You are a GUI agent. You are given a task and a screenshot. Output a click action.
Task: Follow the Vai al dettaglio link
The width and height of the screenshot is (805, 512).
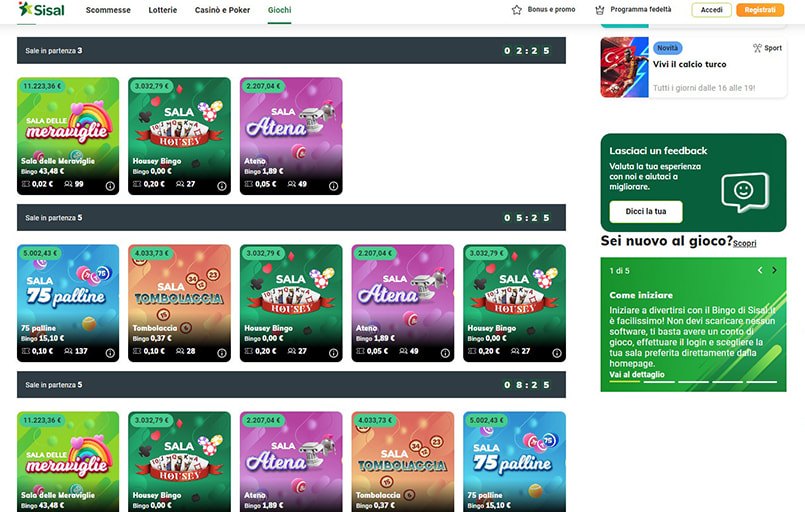636,374
